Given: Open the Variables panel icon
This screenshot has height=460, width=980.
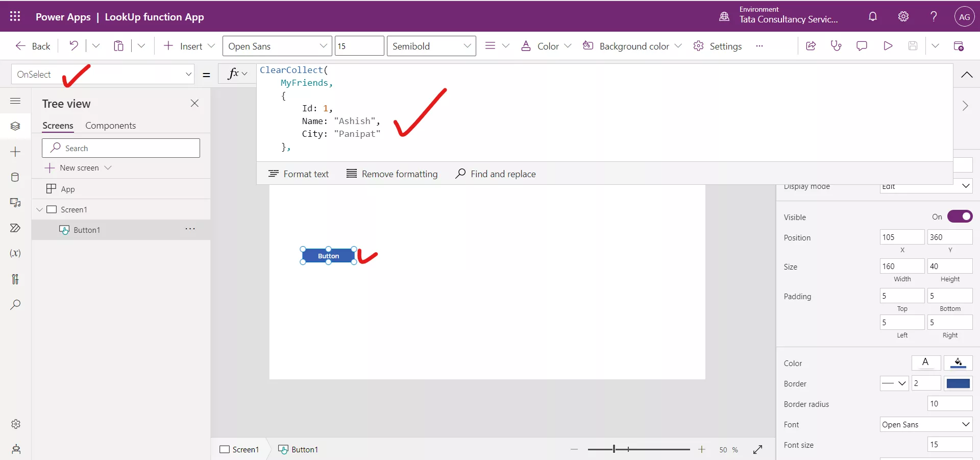Looking at the screenshot, I should click(x=15, y=254).
